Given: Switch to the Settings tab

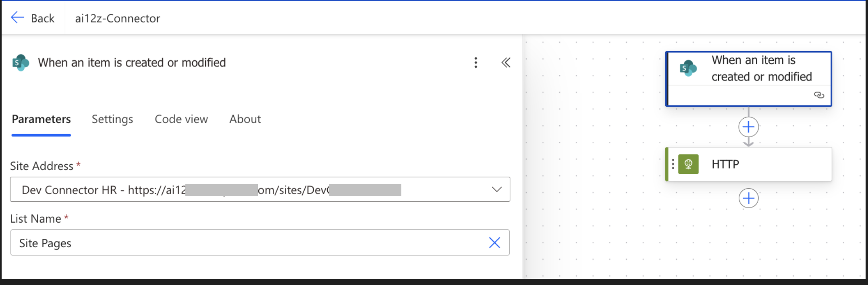Looking at the screenshot, I should pyautogui.click(x=112, y=119).
